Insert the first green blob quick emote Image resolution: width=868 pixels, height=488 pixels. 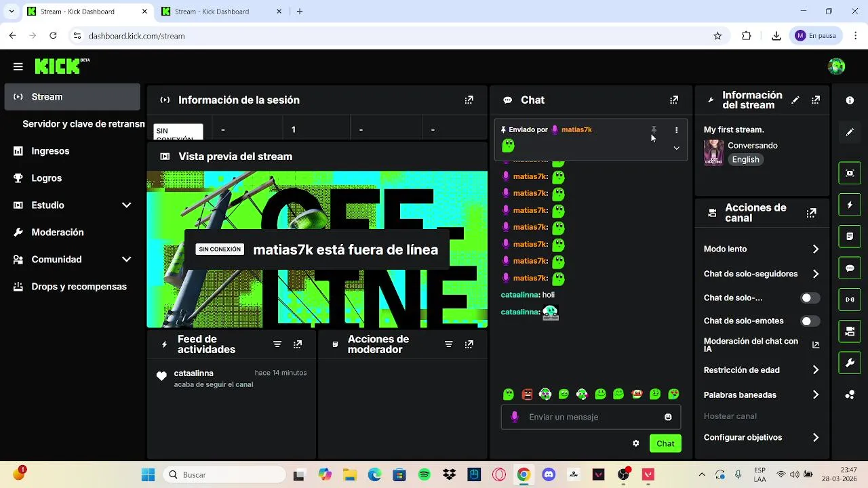coord(509,394)
